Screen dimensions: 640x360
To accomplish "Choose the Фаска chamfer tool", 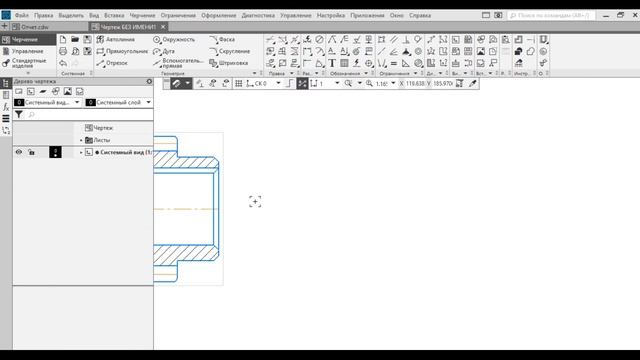I will pyautogui.click(x=222, y=40).
